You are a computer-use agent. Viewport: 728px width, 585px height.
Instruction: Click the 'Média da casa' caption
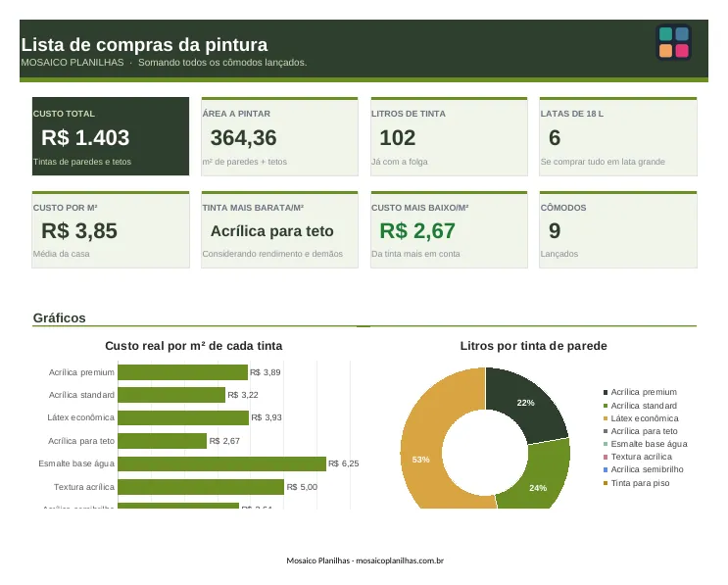[x=62, y=254]
